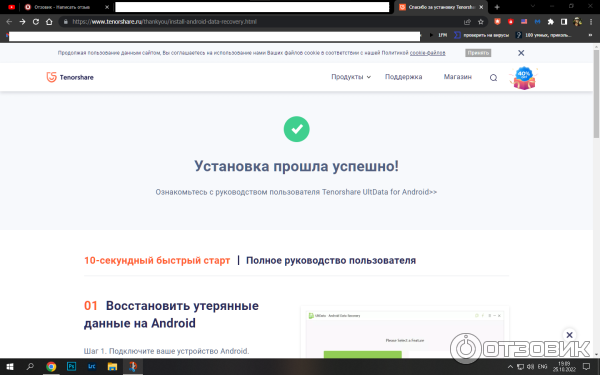
Task: Open the Chrome three-dot menu
Action: click(591, 22)
